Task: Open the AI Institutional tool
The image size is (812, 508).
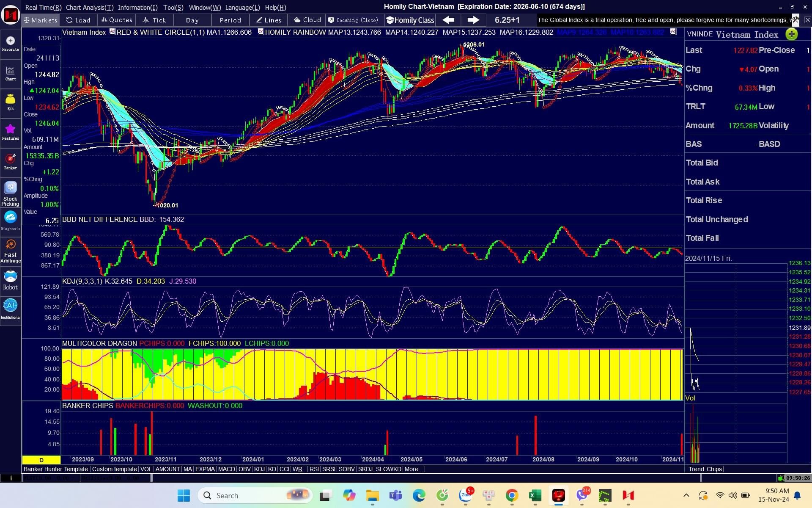Action: coord(11,309)
